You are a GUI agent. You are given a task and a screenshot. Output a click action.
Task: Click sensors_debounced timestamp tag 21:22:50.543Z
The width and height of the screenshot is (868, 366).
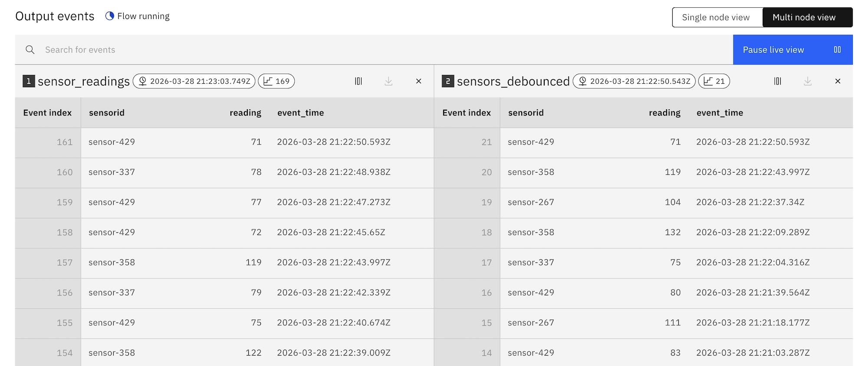(x=634, y=81)
